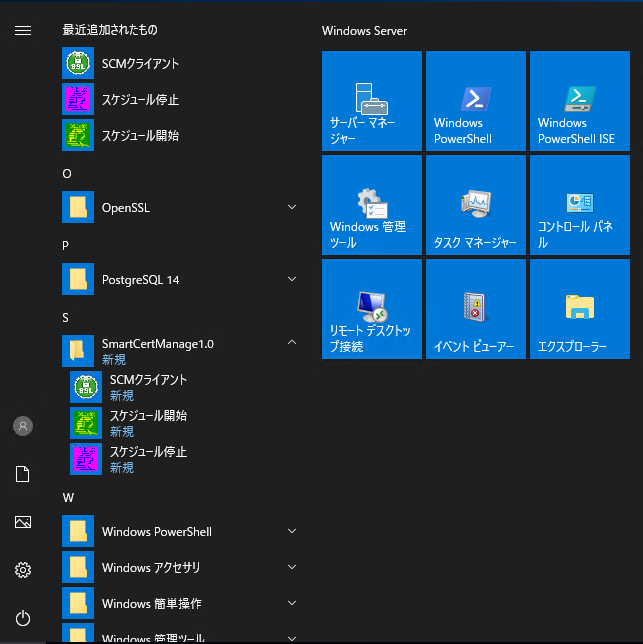The width and height of the screenshot is (643, 644).
Task: Launch スケジュール開始 under recently added
Action: [x=179, y=135]
